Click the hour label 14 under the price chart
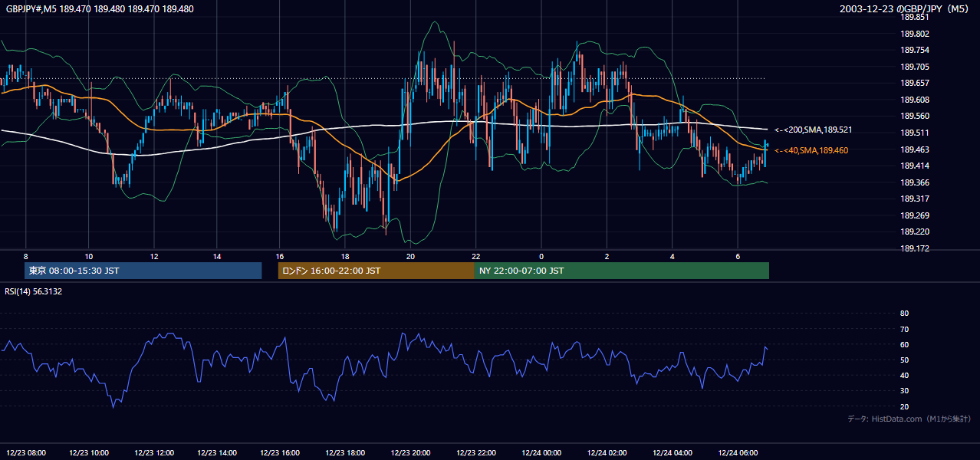Screen dimensions: 980x460 click(217, 256)
